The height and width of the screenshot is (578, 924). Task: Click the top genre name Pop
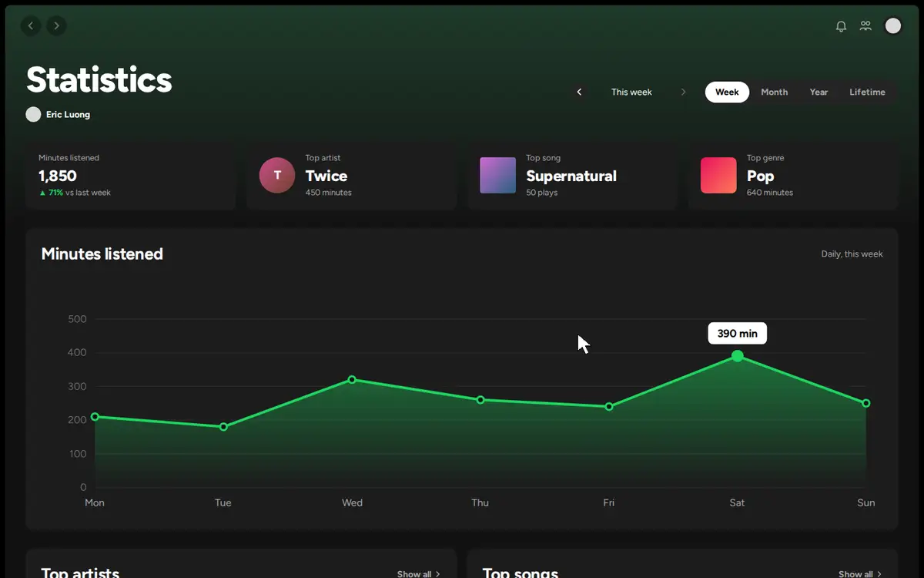[760, 176]
